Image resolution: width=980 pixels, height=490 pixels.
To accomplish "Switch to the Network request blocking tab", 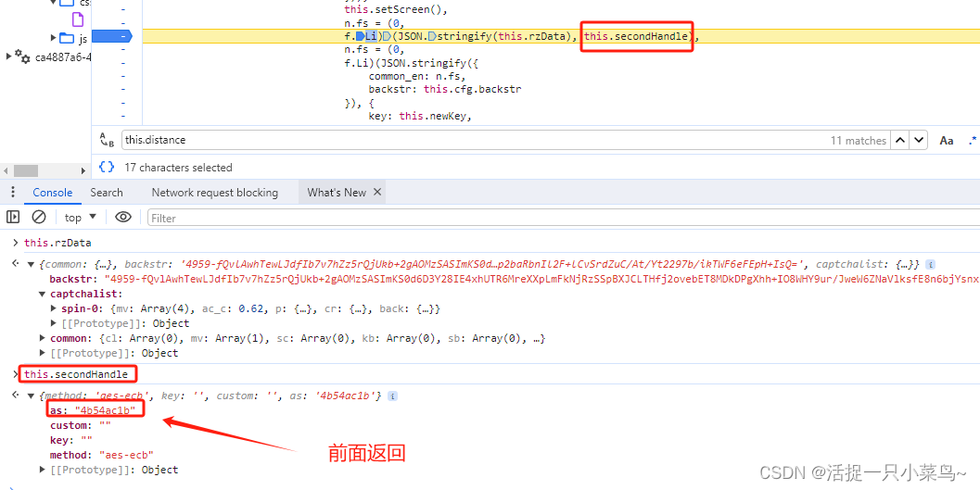I will click(x=214, y=193).
